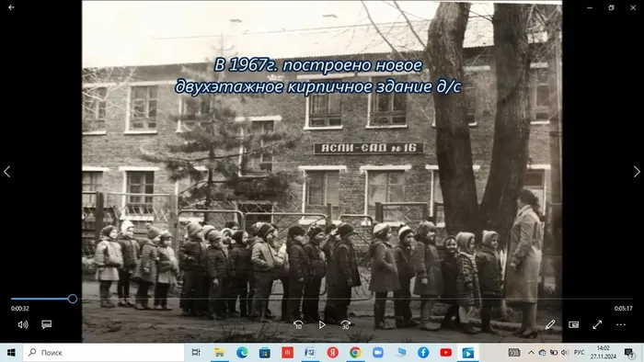Image resolution: width=644 pixels, height=362 pixels.
Task: Expand hidden system tray icons
Action: point(531,353)
